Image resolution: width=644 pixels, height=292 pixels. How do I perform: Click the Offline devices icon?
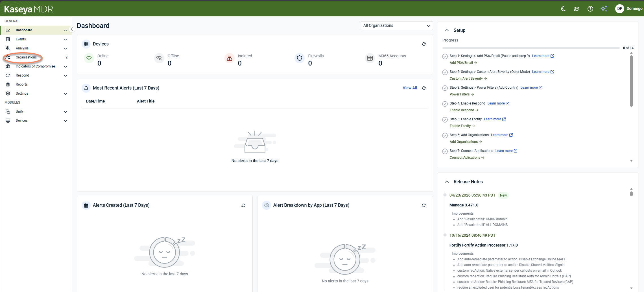pyautogui.click(x=159, y=58)
